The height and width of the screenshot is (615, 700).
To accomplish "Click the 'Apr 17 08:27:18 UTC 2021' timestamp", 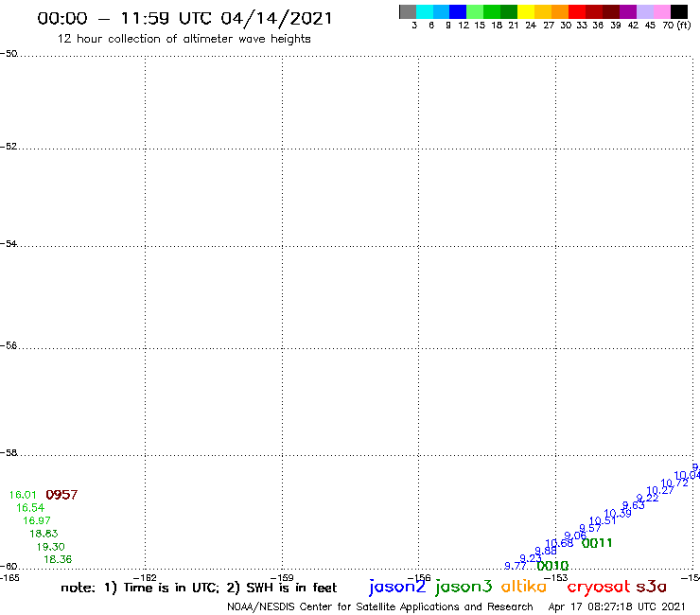I will point(617,606).
